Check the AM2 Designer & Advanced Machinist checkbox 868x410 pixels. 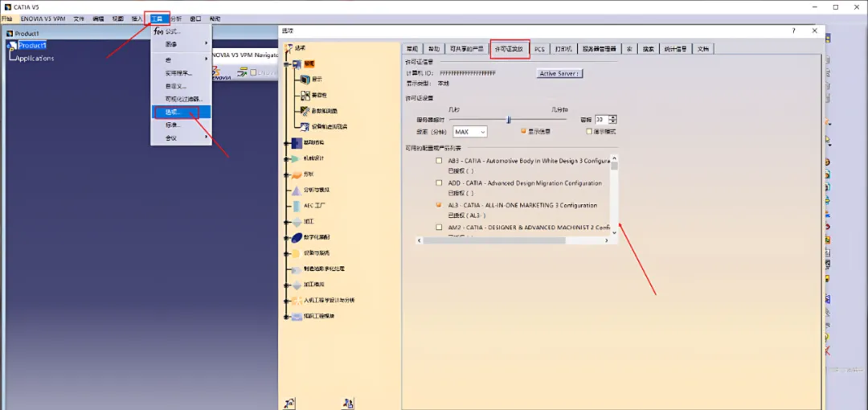point(439,228)
